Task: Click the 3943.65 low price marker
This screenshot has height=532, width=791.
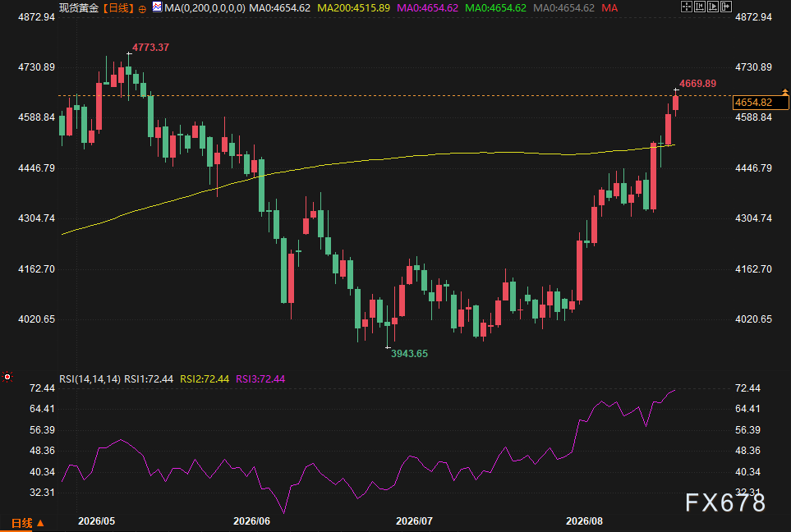Action: click(x=409, y=354)
